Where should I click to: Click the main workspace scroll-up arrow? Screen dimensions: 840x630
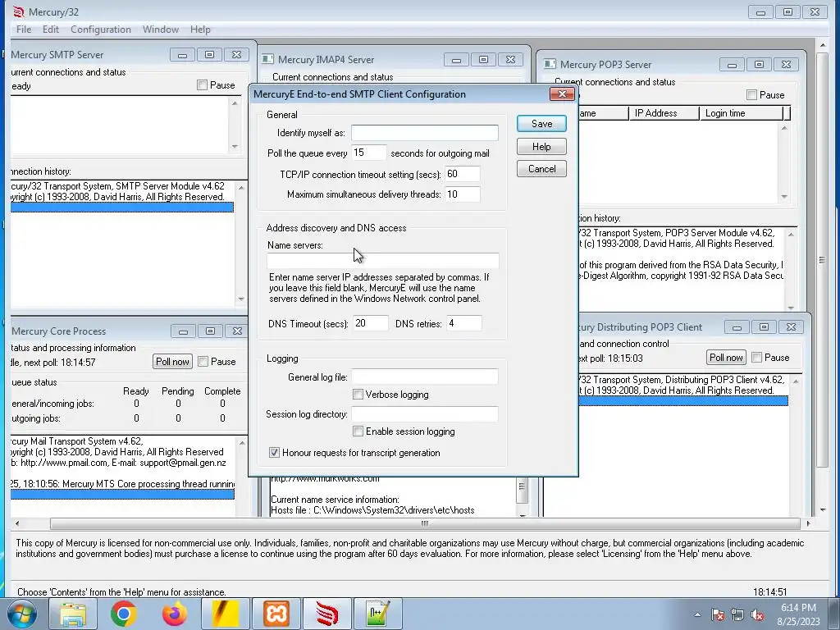click(823, 46)
